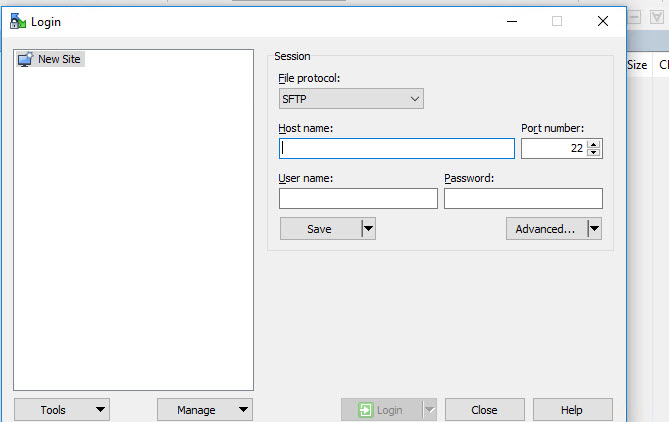Open the Manage menu button
Viewport: 669px width, 422px height.
[204, 410]
